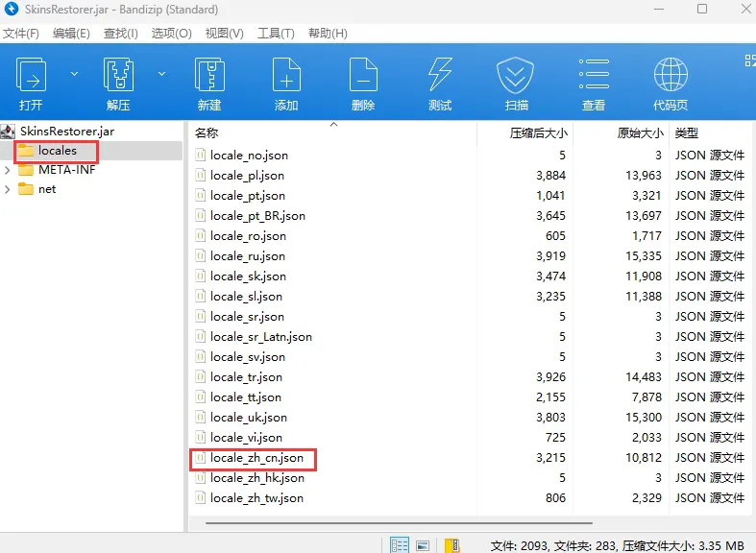The image size is (756, 553).
Task: Click the Open (打开) toolbar icon
Action: 31,77
